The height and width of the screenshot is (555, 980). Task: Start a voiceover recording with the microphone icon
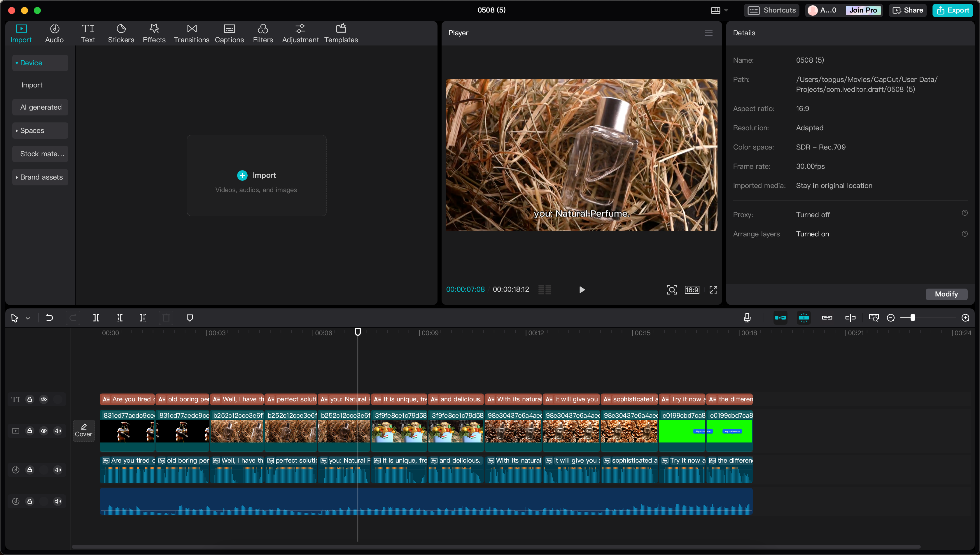click(747, 317)
